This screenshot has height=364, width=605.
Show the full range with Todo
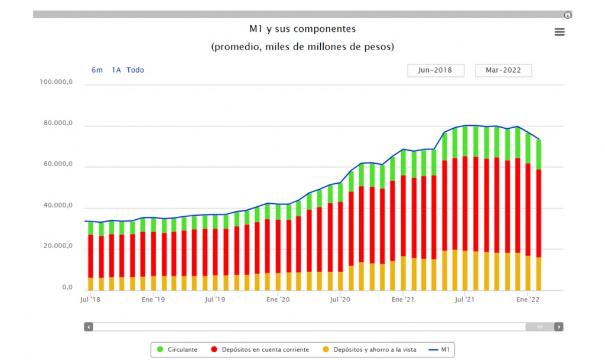[135, 70]
